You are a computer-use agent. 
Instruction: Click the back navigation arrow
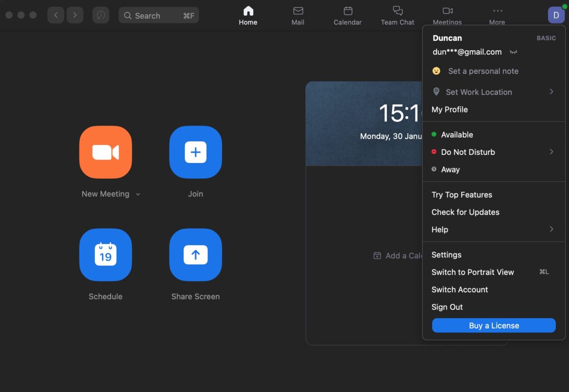(56, 15)
